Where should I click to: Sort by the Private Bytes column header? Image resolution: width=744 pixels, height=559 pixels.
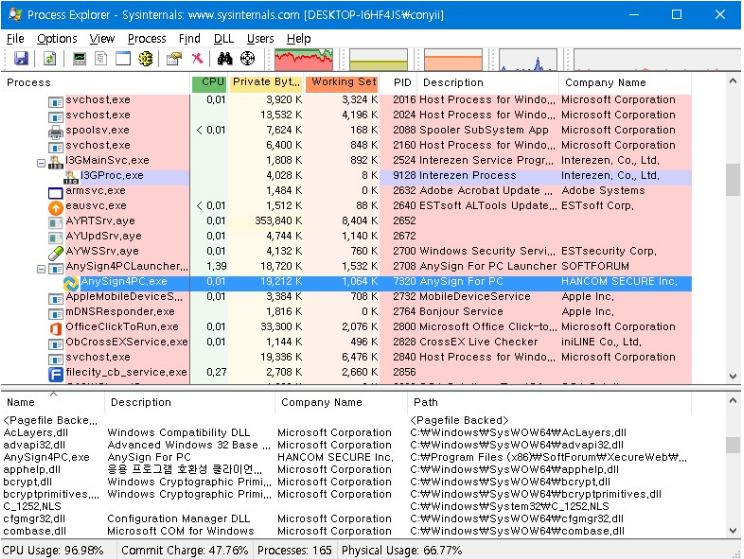266,83
